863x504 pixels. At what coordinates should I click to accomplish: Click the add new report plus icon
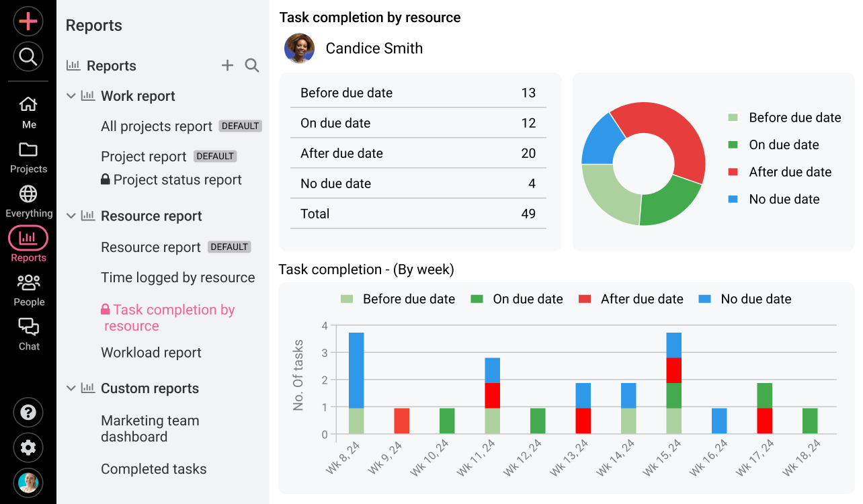227,65
